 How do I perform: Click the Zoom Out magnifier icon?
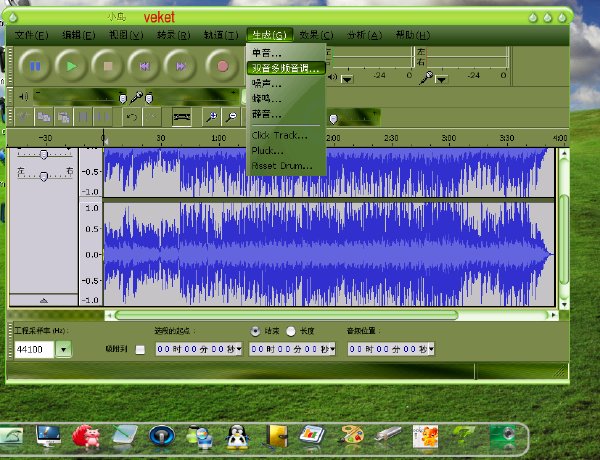(x=231, y=117)
